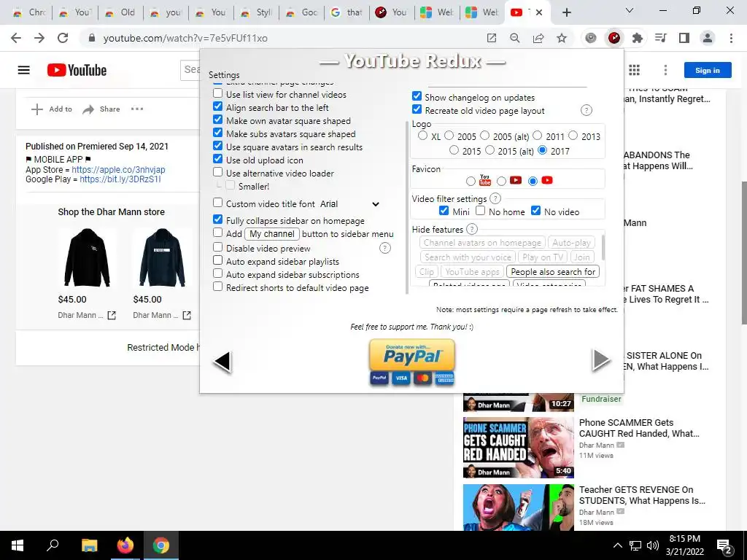The image size is (747, 560).
Task: Open Phone SCAMMER Gets CAUGHT video thumbnail
Action: [519, 448]
